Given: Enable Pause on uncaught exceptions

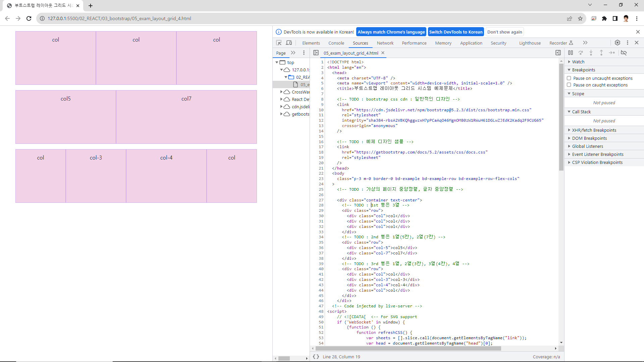Looking at the screenshot, I should click(x=569, y=78).
